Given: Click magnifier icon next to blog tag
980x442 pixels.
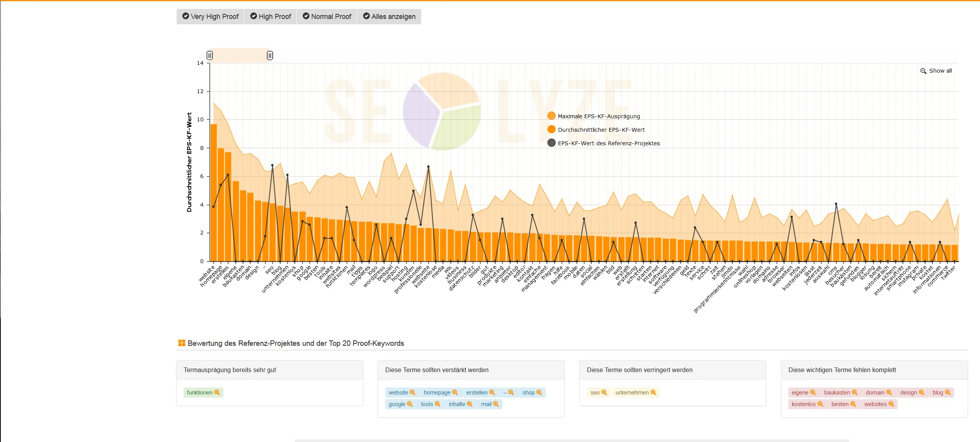Looking at the screenshot, I should coord(948,393).
